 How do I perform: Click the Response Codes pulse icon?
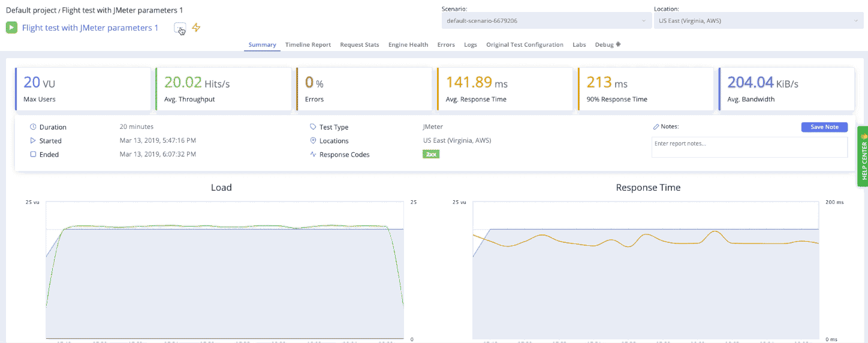(313, 154)
